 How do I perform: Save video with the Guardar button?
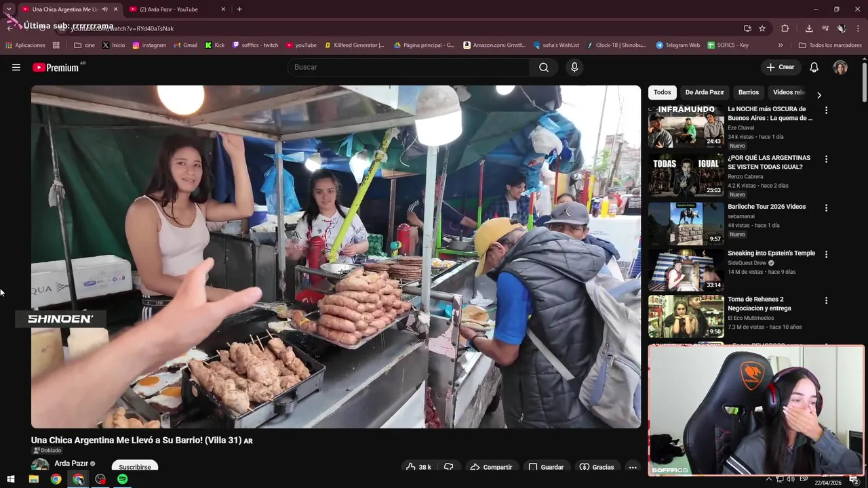coord(546,467)
